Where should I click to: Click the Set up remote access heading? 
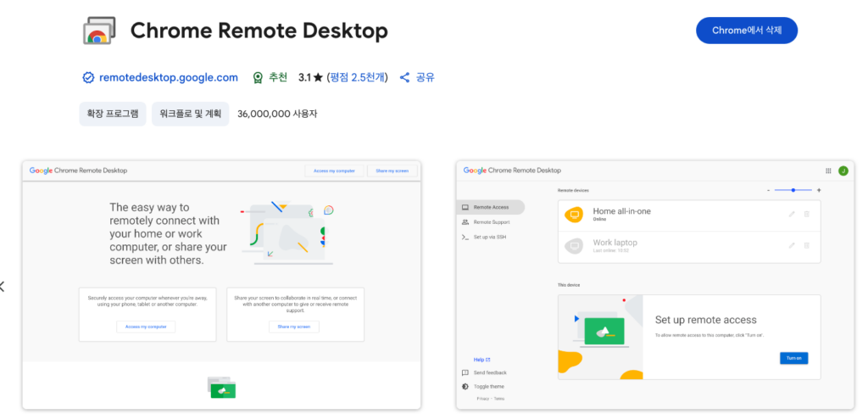click(706, 320)
